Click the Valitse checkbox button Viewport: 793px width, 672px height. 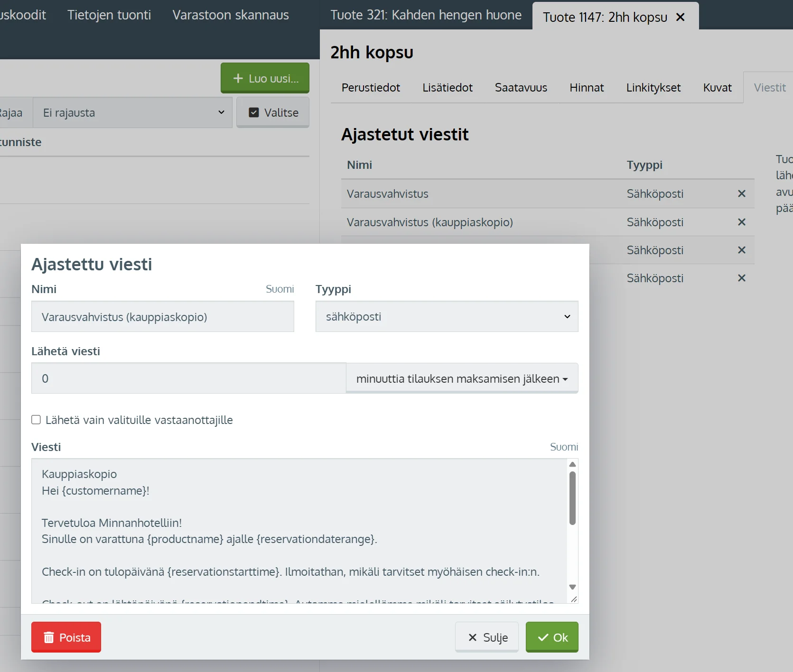(273, 113)
